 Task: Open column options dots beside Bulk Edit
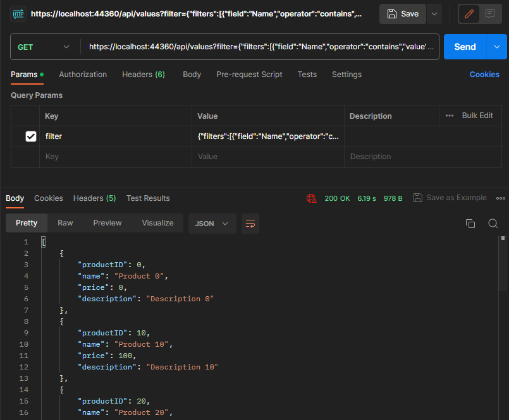pyautogui.click(x=450, y=116)
